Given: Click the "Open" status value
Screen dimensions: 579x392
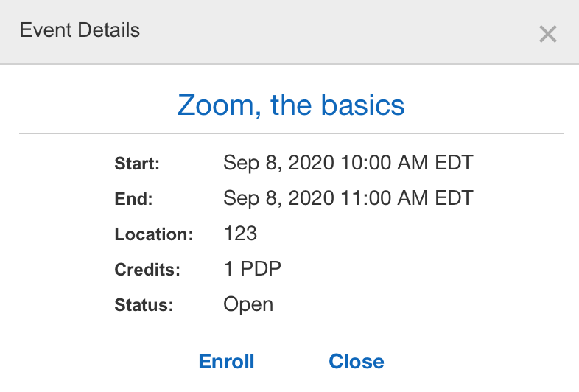Looking at the screenshot, I should pos(248,304).
